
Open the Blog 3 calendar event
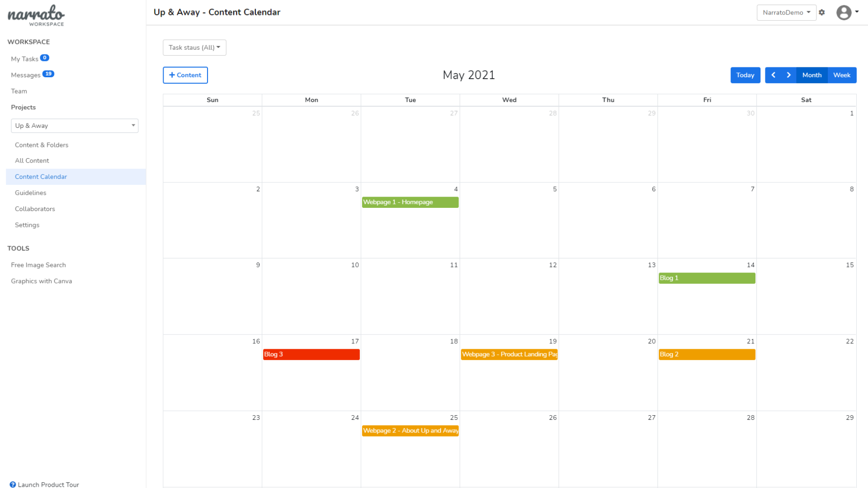pos(311,354)
